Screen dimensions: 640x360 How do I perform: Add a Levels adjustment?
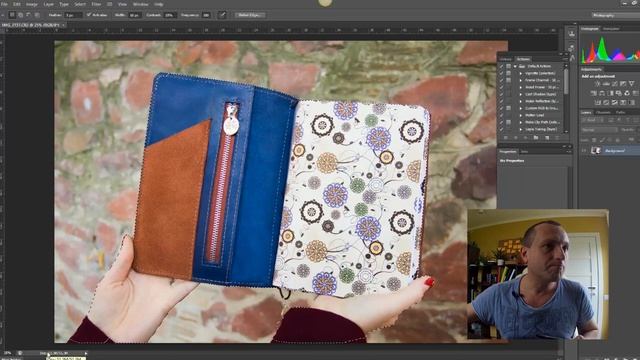tap(606, 84)
